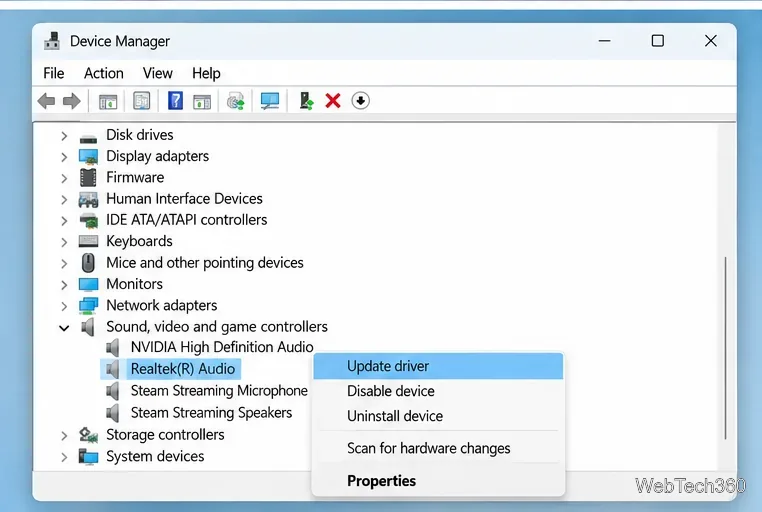
Task: Select the Disable device down-arrow circle icon
Action: tap(360, 101)
